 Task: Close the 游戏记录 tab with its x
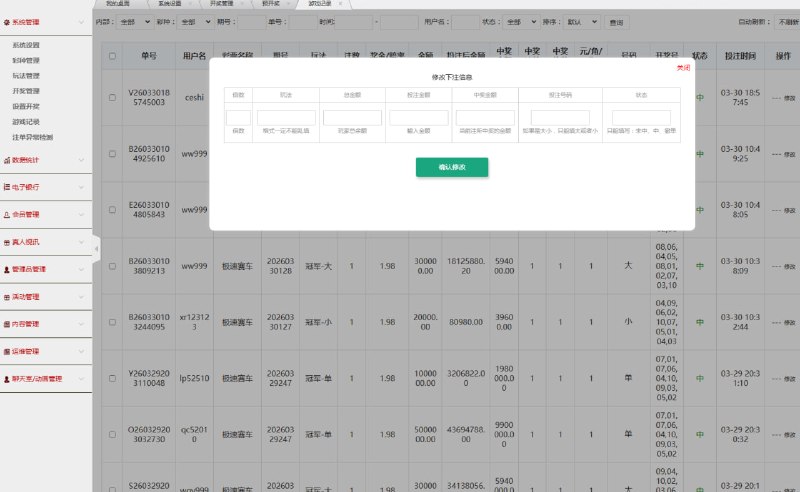[x=339, y=4]
